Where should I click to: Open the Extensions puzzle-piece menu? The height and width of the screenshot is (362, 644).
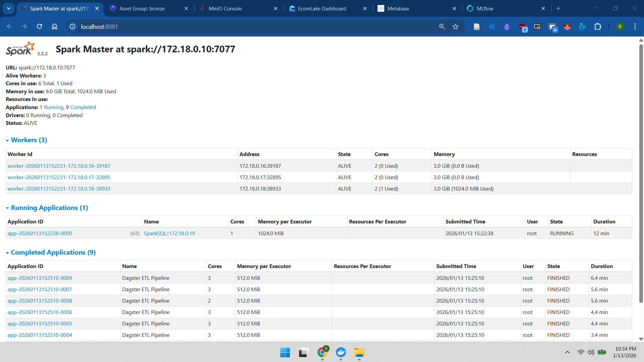[598, 27]
